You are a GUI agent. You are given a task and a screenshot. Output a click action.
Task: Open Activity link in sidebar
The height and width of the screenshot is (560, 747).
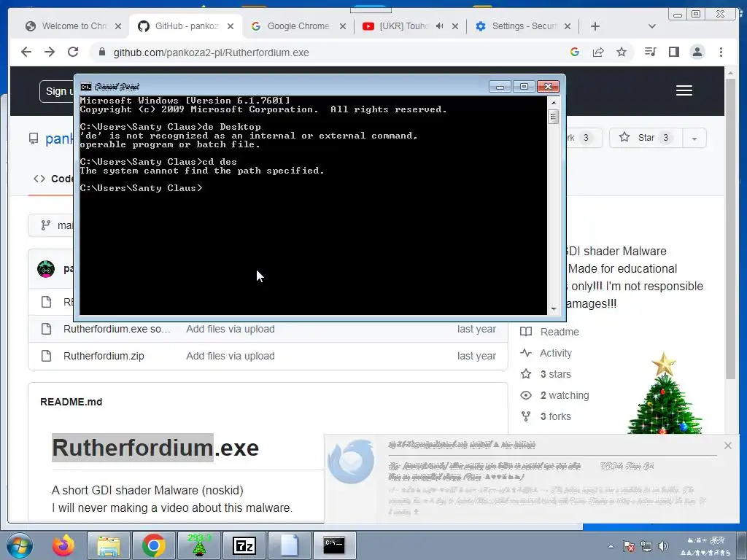tap(555, 353)
